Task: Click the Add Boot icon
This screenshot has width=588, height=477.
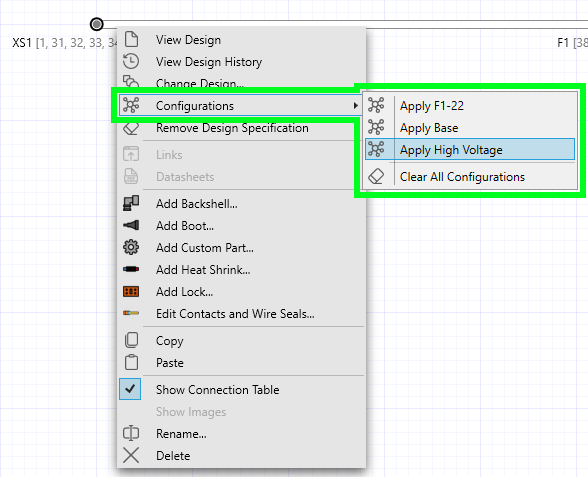Action: [131, 225]
